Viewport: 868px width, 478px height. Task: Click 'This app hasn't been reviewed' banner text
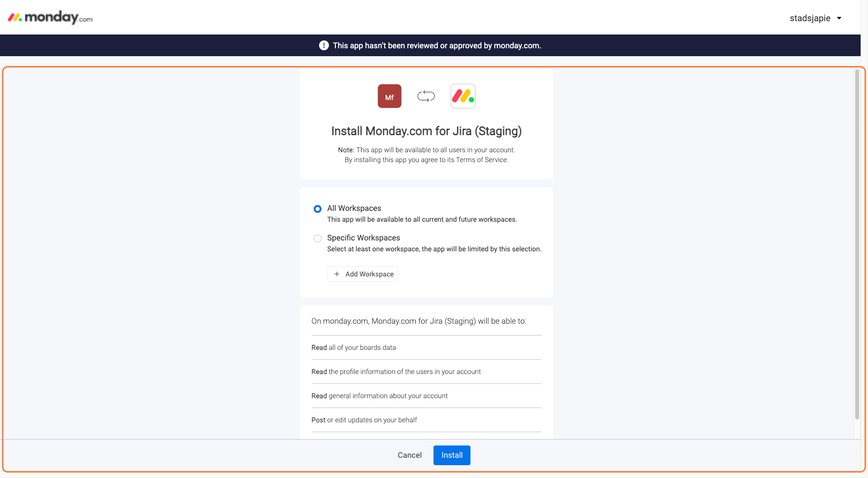click(437, 45)
